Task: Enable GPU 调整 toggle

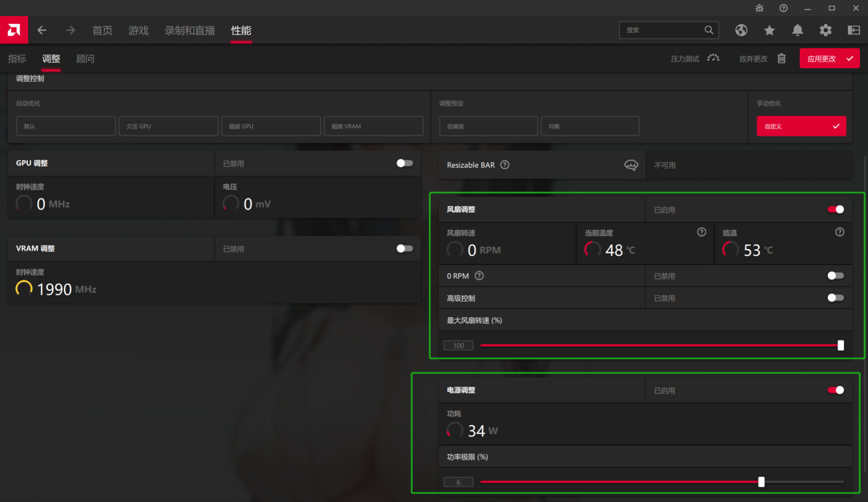Action: coord(405,163)
